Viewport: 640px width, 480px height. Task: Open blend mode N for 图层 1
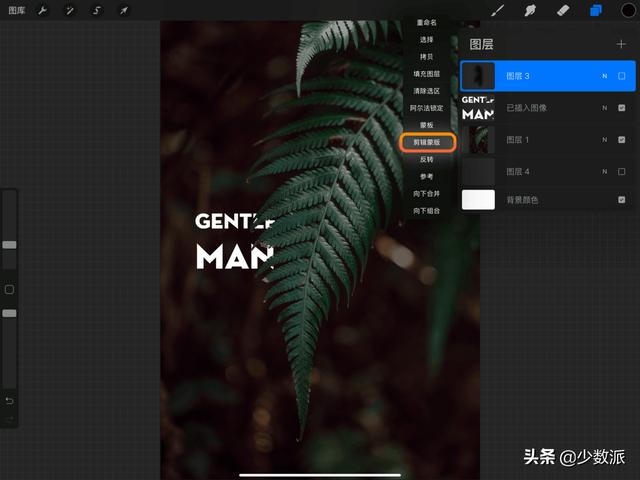[604, 140]
